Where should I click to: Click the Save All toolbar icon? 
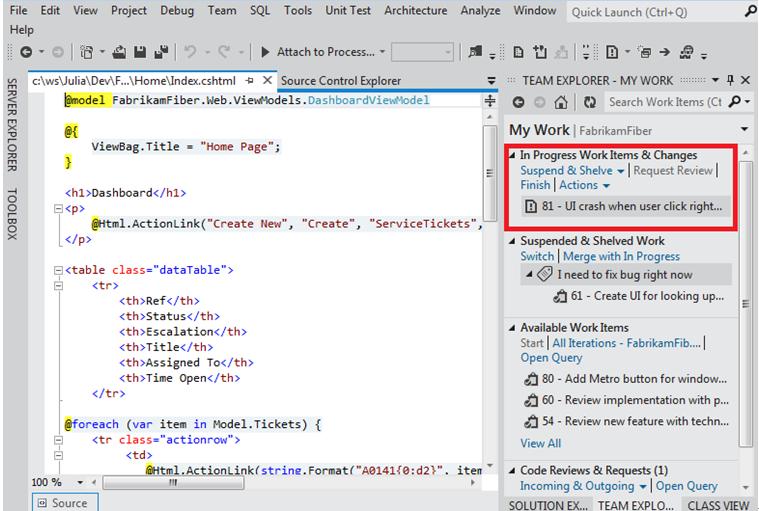click(161, 52)
